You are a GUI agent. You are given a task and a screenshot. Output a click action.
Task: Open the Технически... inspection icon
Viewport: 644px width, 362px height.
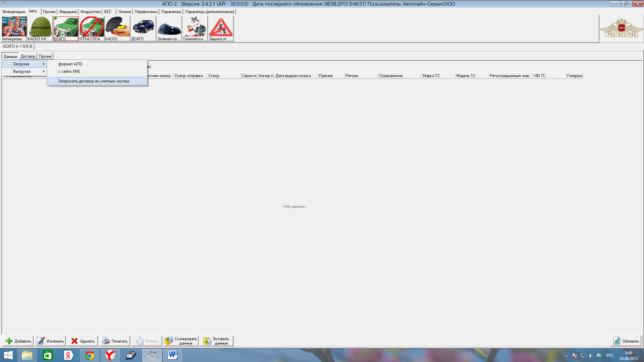click(195, 29)
